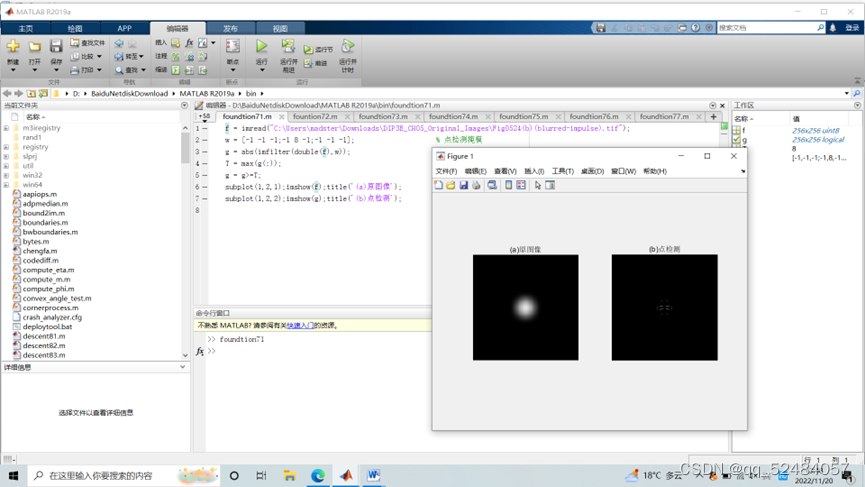Click the fx insert function icon in ribbon
This screenshot has width=865, height=487.
click(189, 42)
